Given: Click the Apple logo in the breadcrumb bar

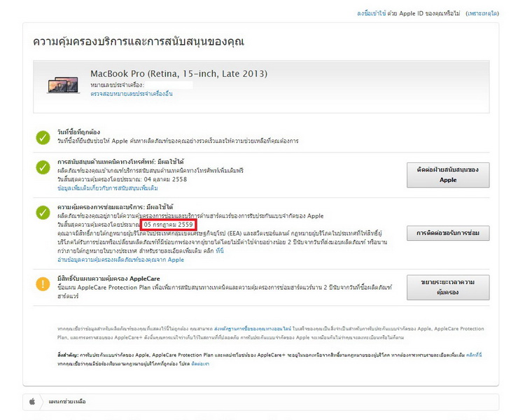Looking at the screenshot, I should [32, 401].
